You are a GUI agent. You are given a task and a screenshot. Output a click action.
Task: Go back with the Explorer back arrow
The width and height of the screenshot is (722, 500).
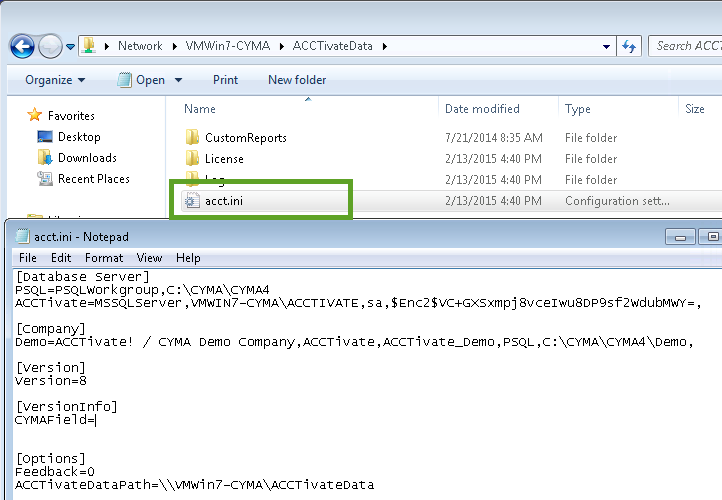pos(22,46)
